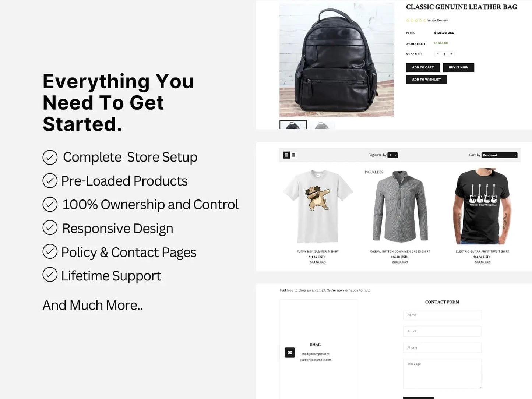Decrease quantity with the minus button
Screen dimensions: 532x399
(437, 54)
